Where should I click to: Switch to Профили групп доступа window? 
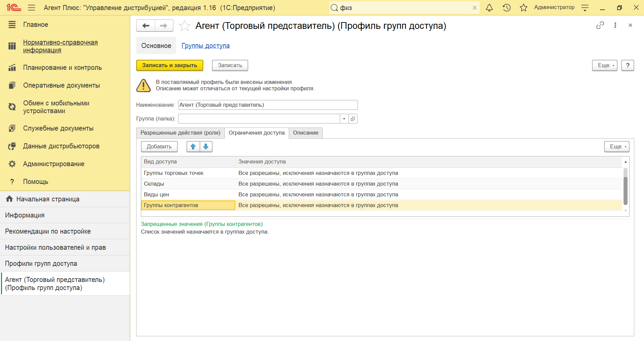(65, 263)
